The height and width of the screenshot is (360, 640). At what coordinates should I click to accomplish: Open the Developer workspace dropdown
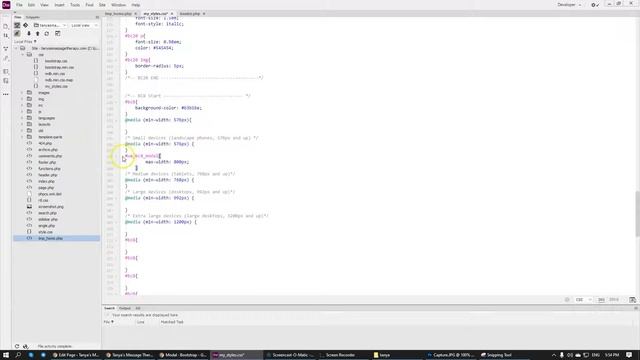569,5
